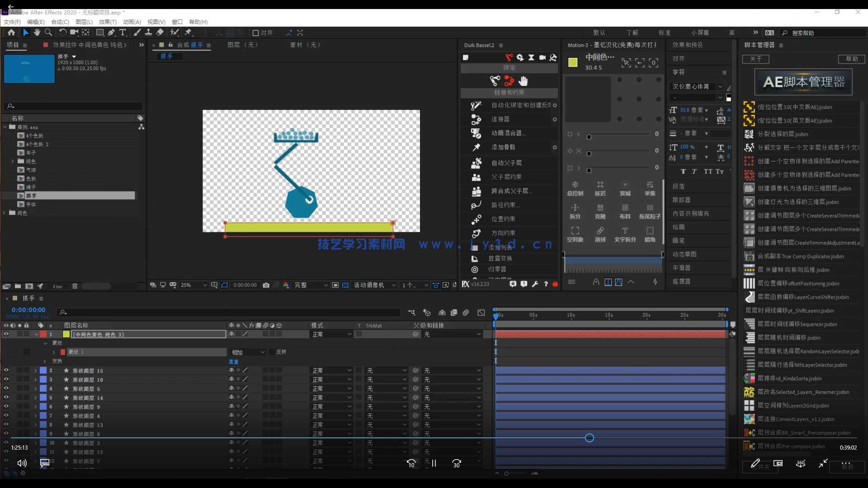The width and height of the screenshot is (868, 488).
Task: Enable the 对齐 snapping checkbox
Action: pyautogui.click(x=256, y=33)
